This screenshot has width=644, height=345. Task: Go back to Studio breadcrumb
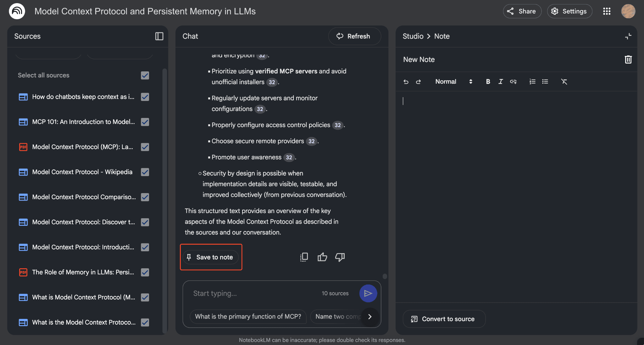[413, 36]
